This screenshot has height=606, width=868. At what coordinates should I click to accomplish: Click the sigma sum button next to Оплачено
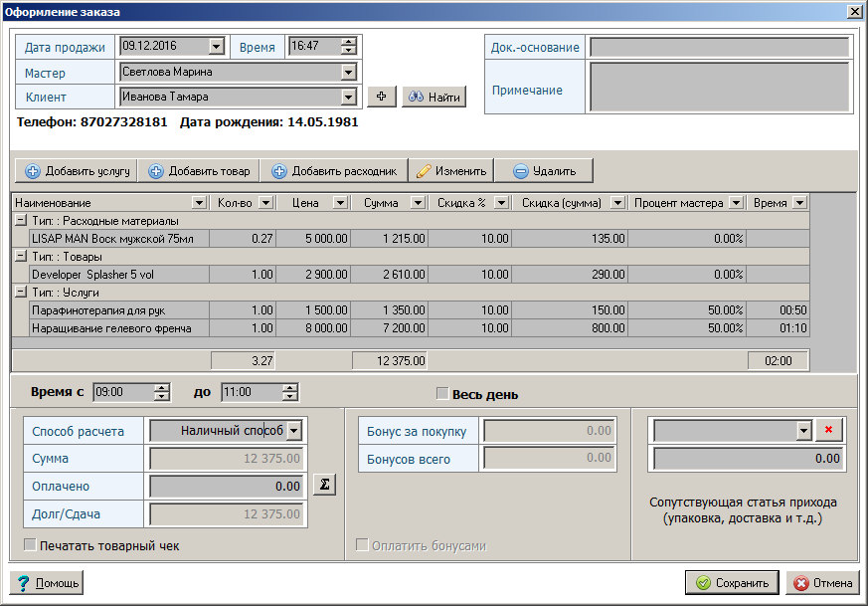(324, 485)
